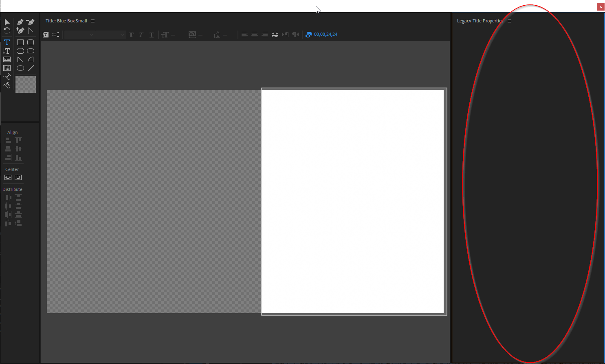The height and width of the screenshot is (364, 605).
Task: Select the Title: Blue Box Small tab
Action: tap(66, 21)
